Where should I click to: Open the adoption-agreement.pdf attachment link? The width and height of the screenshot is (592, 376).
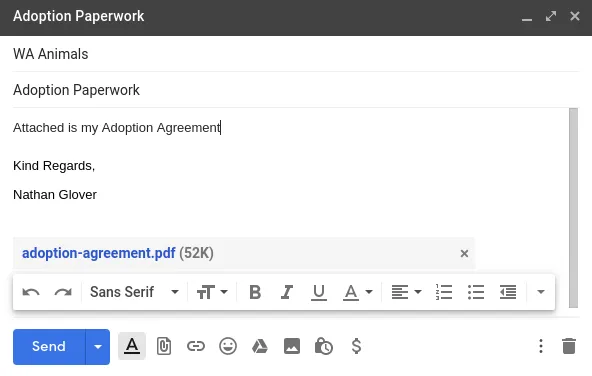99,253
